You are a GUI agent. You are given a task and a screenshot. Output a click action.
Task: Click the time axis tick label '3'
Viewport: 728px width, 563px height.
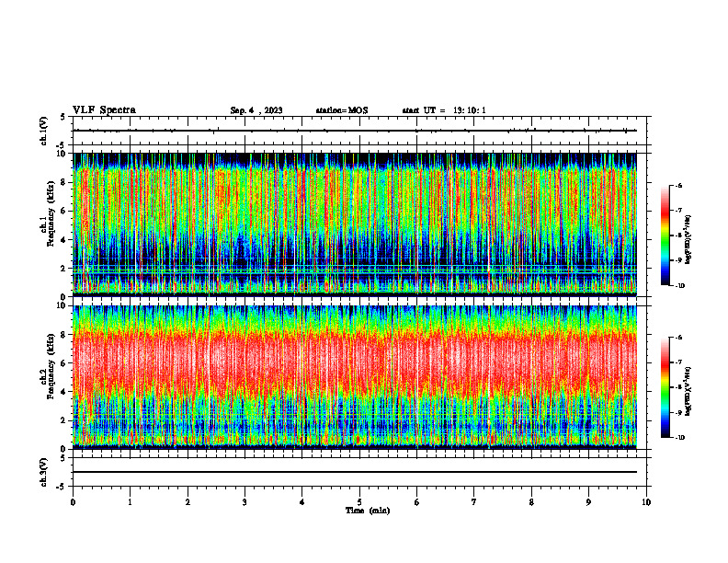pos(245,502)
